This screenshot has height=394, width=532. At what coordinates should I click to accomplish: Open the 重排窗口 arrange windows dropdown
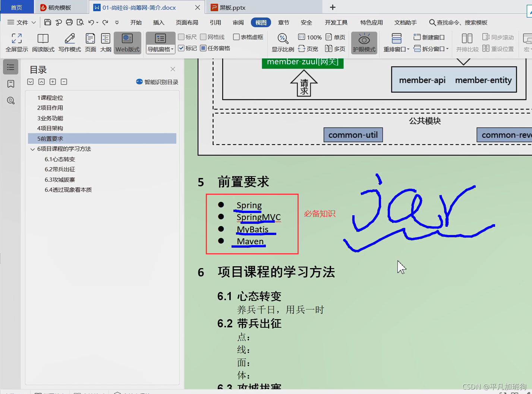point(396,49)
